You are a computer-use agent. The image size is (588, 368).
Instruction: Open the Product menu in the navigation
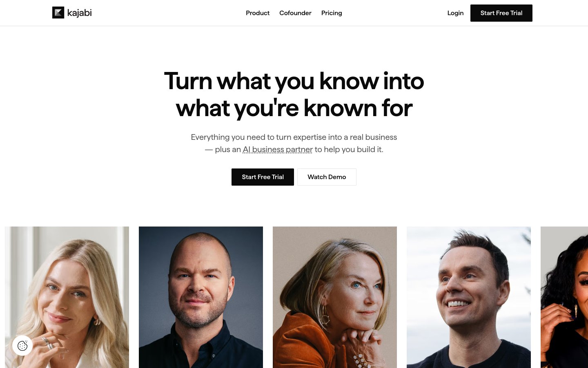pos(258,13)
